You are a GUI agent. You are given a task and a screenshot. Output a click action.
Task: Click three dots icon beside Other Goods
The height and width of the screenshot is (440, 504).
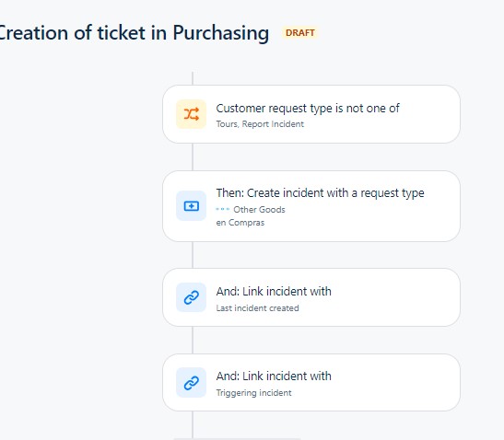tap(222, 209)
